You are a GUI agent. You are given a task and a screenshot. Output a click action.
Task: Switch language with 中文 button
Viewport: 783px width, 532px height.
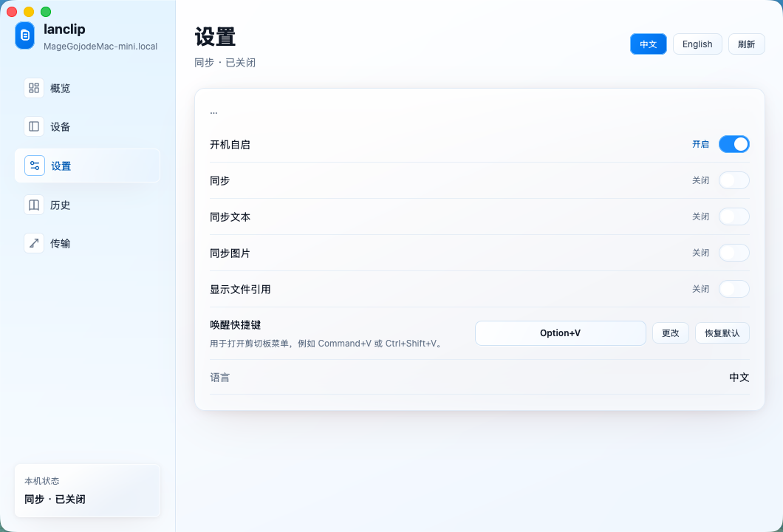pyautogui.click(x=648, y=44)
